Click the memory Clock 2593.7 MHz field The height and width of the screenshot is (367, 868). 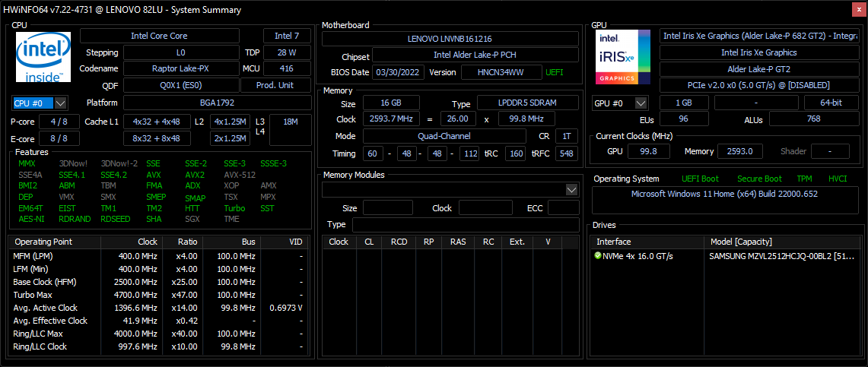tap(391, 119)
